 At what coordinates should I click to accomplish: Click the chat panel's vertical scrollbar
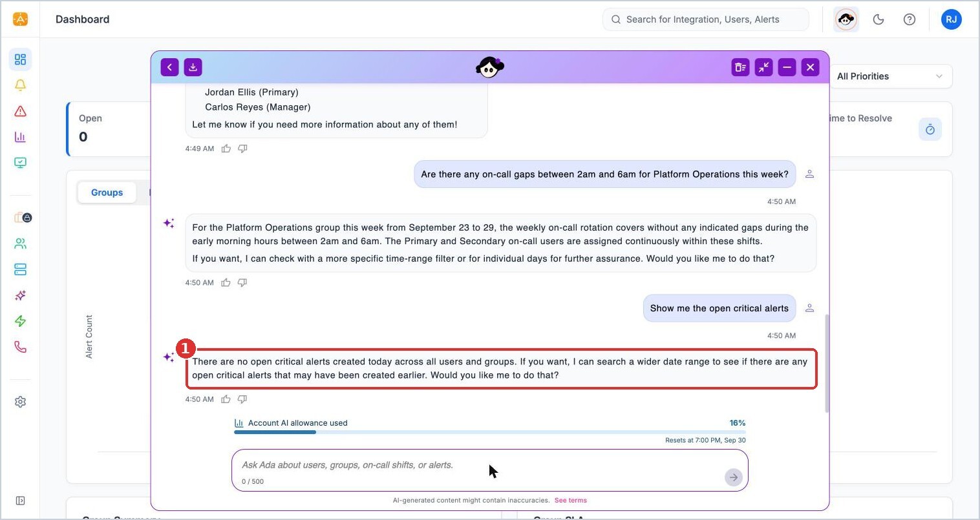pyautogui.click(x=827, y=363)
